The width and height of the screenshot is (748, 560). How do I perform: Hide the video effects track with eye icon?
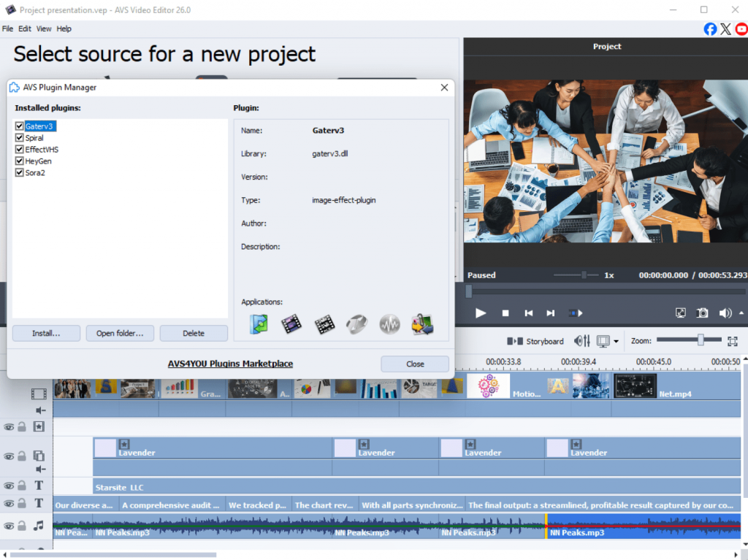tap(9, 427)
